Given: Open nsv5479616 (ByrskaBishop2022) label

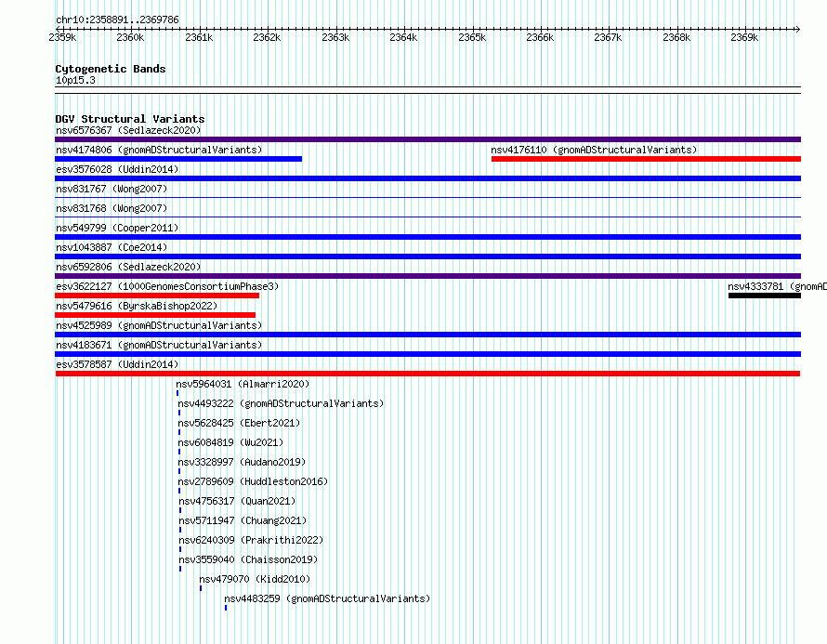Looking at the screenshot, I should [137, 306].
